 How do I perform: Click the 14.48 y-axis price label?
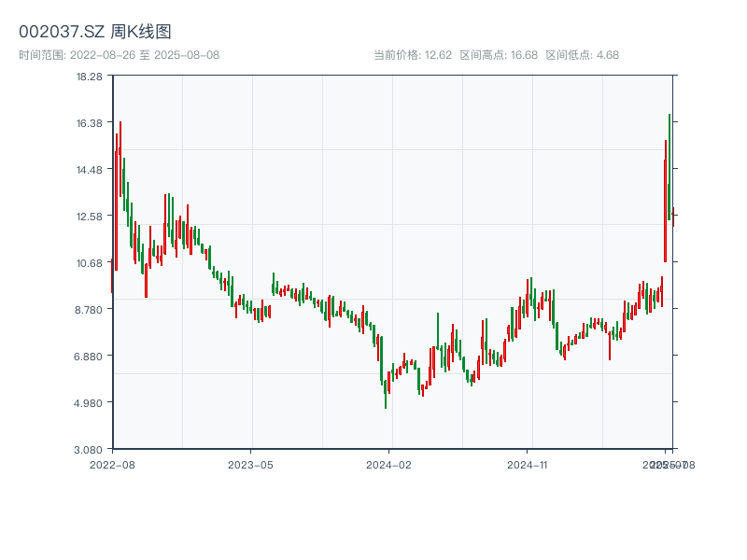90,170
